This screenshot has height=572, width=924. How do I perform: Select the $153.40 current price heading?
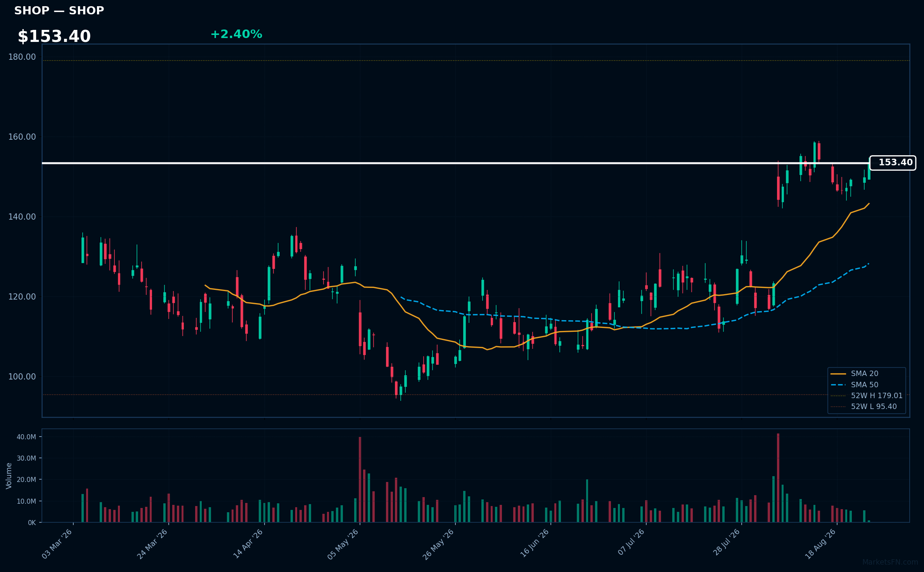(54, 36)
